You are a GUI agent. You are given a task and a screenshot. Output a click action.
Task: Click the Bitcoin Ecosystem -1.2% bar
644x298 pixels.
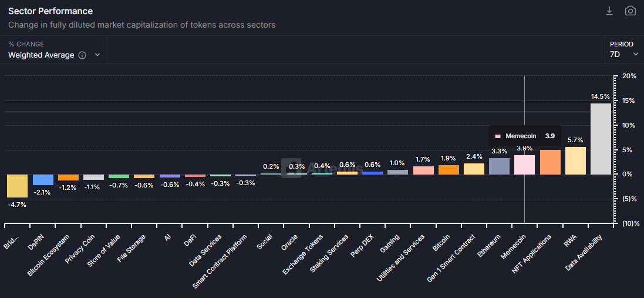(x=68, y=178)
